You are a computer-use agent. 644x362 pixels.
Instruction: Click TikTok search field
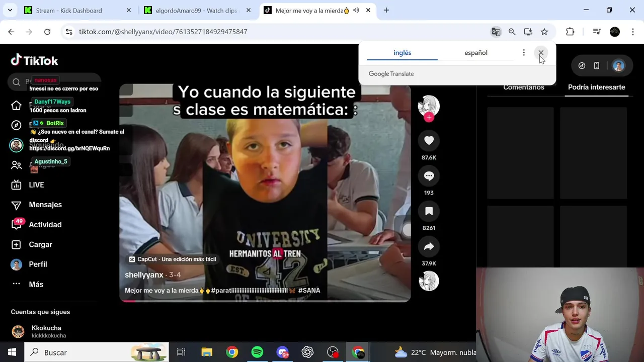click(54, 81)
